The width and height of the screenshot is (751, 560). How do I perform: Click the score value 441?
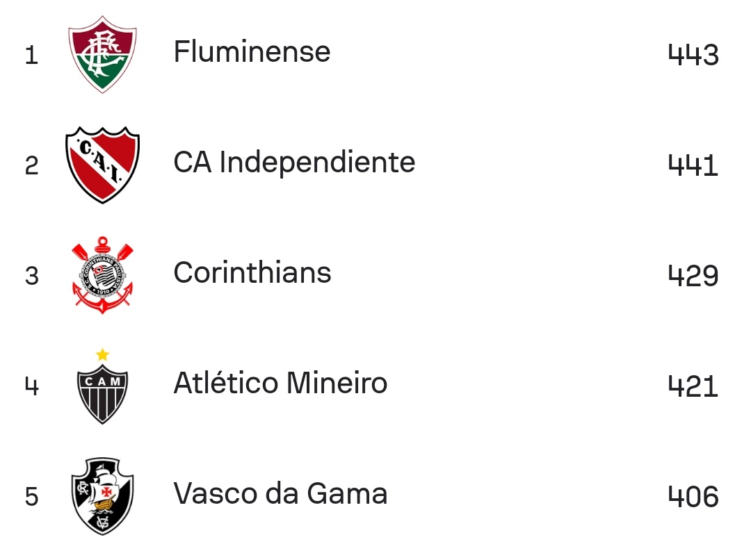pyautogui.click(x=693, y=165)
